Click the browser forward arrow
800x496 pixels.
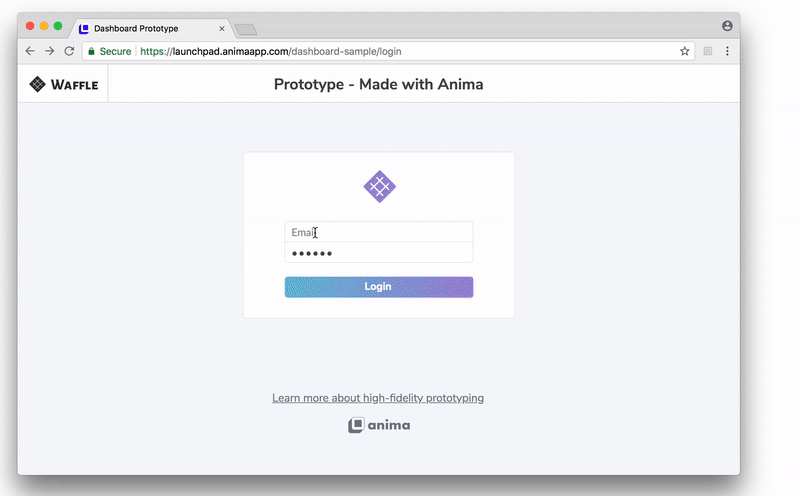[x=49, y=51]
